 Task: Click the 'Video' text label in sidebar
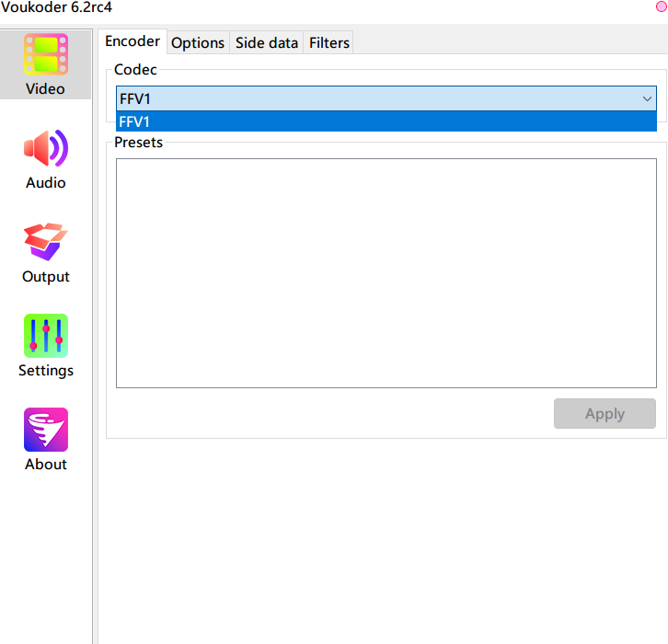point(46,89)
